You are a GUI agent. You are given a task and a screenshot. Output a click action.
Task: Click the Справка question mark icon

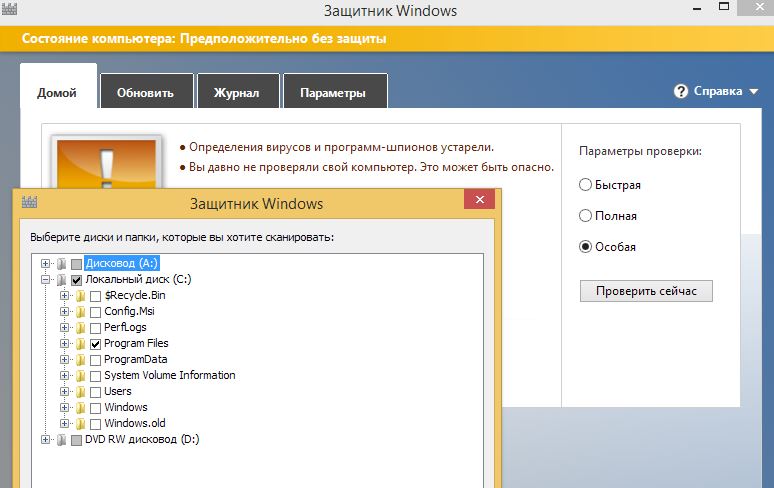(681, 91)
